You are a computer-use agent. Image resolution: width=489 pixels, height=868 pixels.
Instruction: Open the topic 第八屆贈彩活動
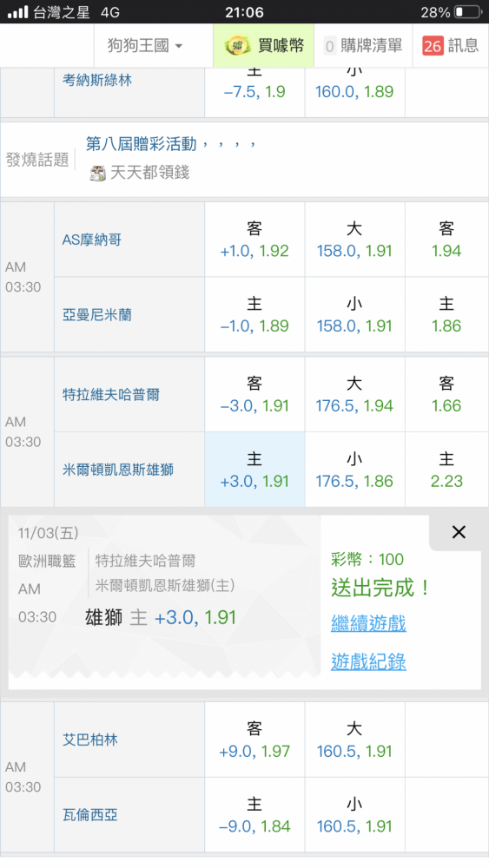142,144
